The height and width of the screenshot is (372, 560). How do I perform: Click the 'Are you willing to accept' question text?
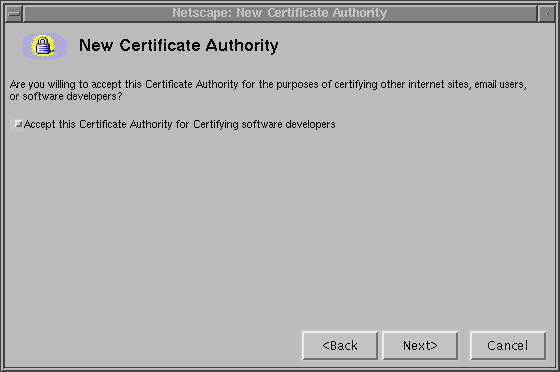click(268, 90)
